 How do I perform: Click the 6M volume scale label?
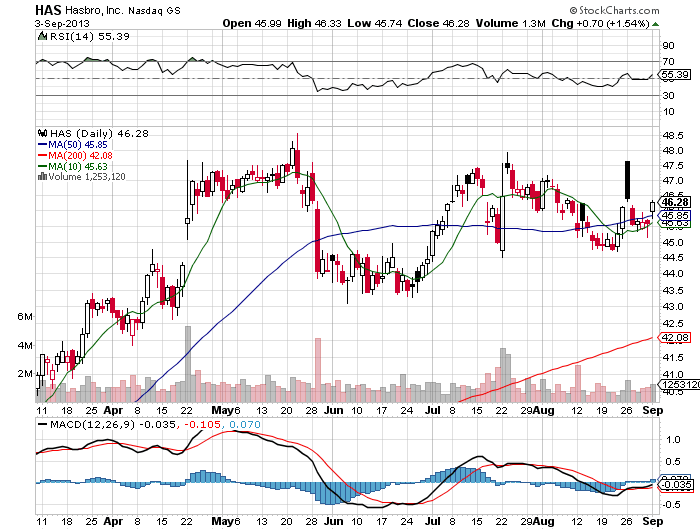click(x=25, y=317)
